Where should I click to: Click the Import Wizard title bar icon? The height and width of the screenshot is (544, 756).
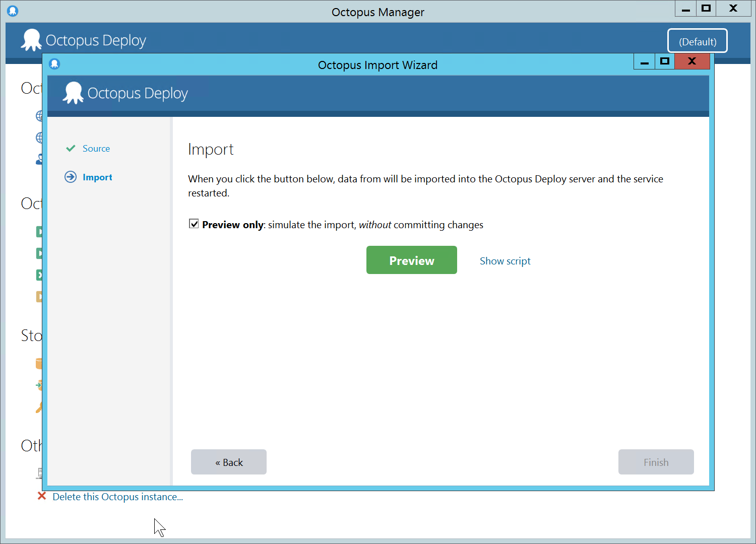(54, 64)
